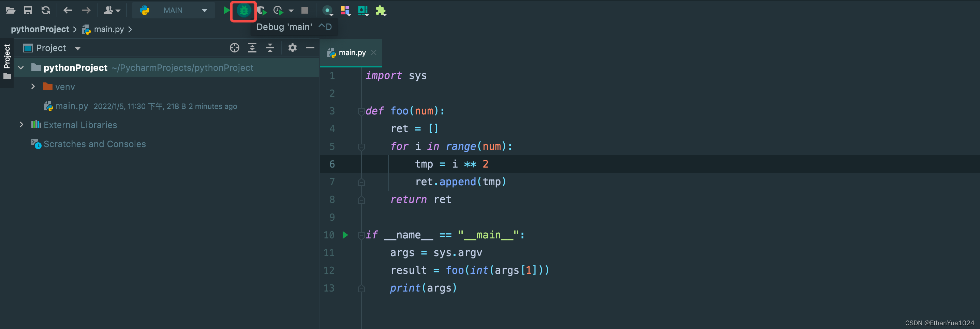980x329 pixels.
Task: Click the Collapse All icon in Project panel
Action: (270, 48)
